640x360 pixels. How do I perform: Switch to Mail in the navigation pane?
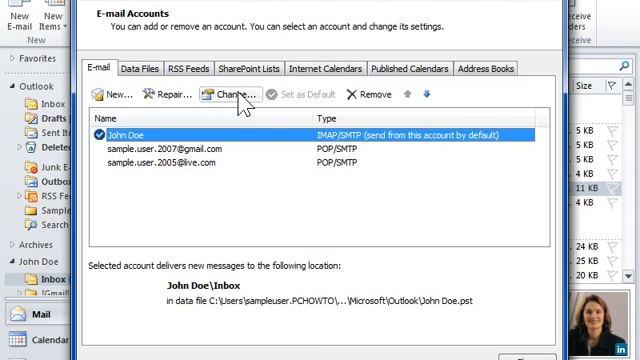tap(39, 314)
